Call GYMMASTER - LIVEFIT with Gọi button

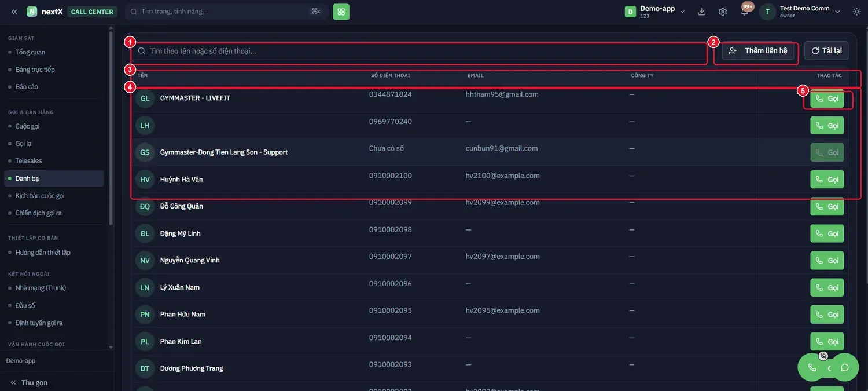pyautogui.click(x=827, y=98)
